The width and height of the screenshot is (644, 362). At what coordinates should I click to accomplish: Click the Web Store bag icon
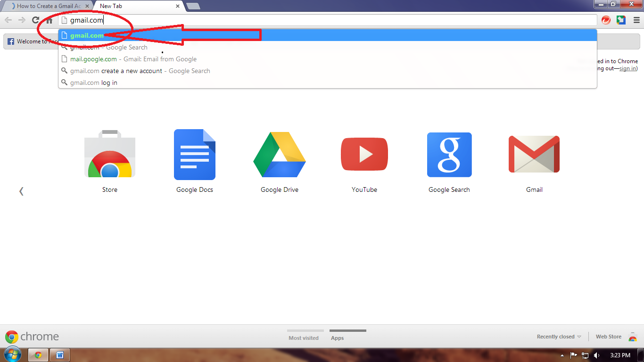(633, 337)
